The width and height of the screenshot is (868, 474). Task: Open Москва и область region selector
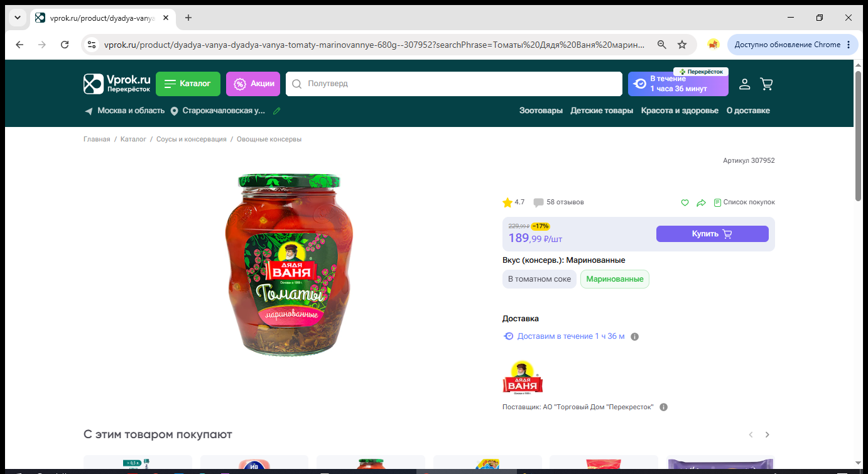124,111
